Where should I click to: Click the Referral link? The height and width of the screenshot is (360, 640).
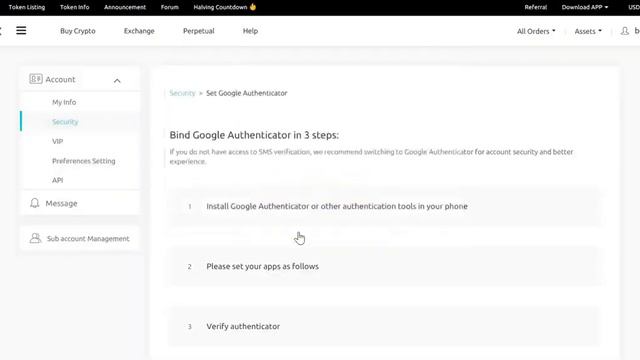[536, 7]
